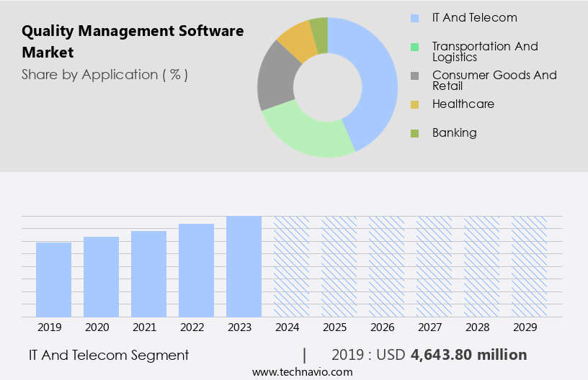The height and width of the screenshot is (380, 588).
Task: Click the large blue donut chart segment
Action: click(375, 79)
